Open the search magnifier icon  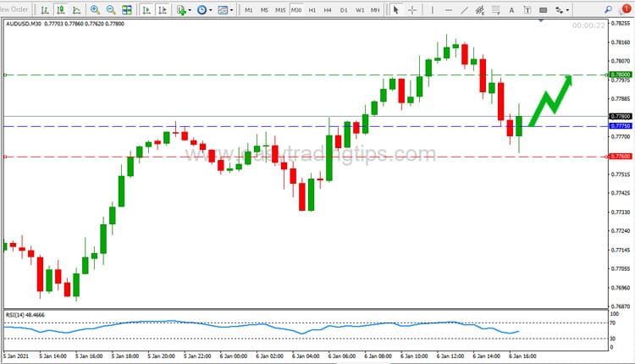click(x=608, y=9)
